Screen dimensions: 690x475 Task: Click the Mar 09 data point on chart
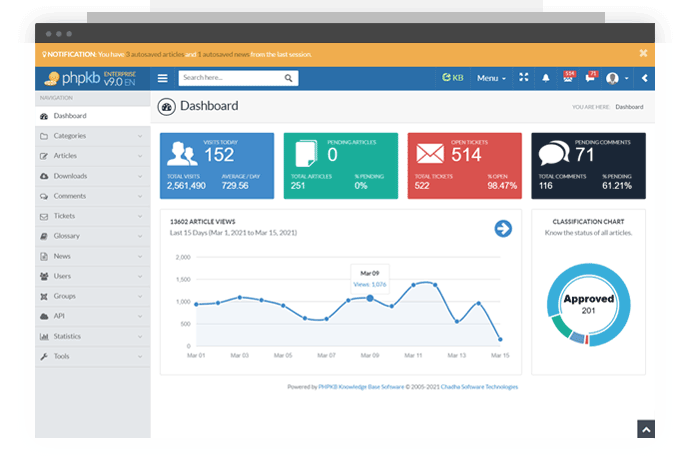[370, 298]
